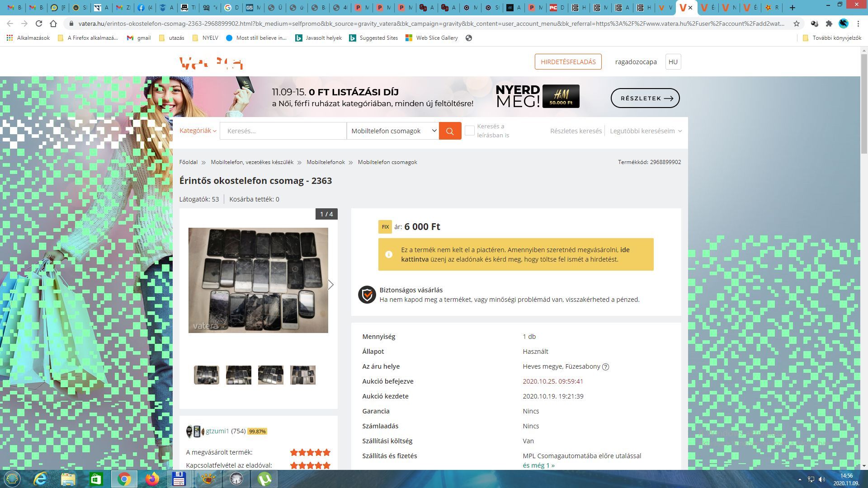Open seller gtzumi1 profile link

pyautogui.click(x=217, y=431)
